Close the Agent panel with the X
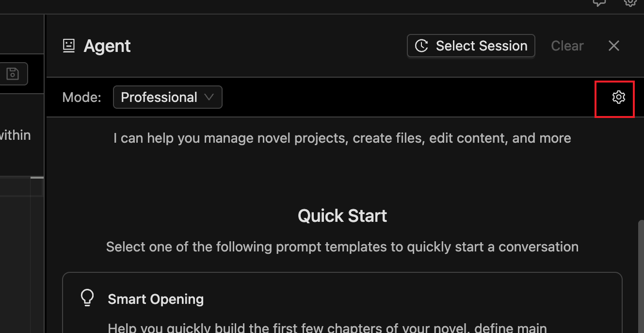The image size is (644, 333). pyautogui.click(x=613, y=46)
